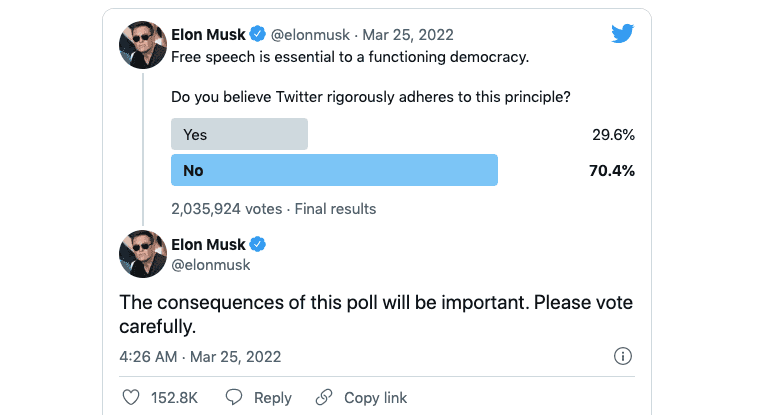The width and height of the screenshot is (759, 415).
Task: Open Elon Musk's avatar in main tweet
Action: [x=143, y=254]
